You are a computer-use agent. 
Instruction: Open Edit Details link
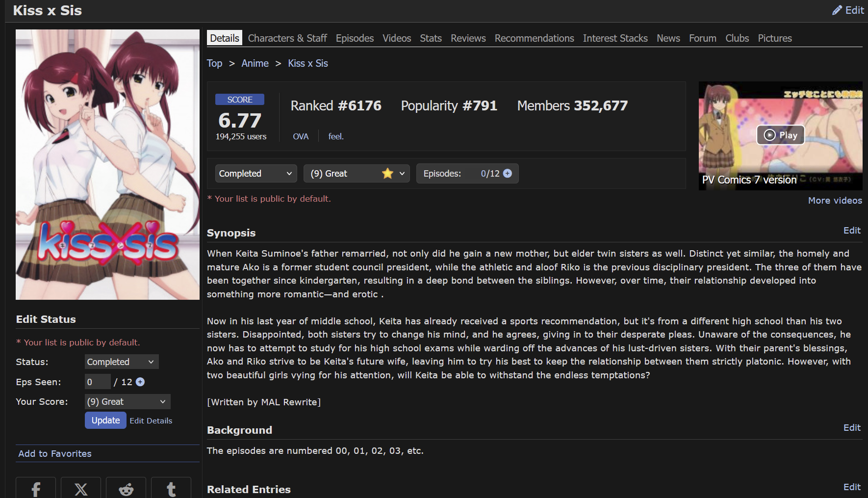(x=151, y=420)
